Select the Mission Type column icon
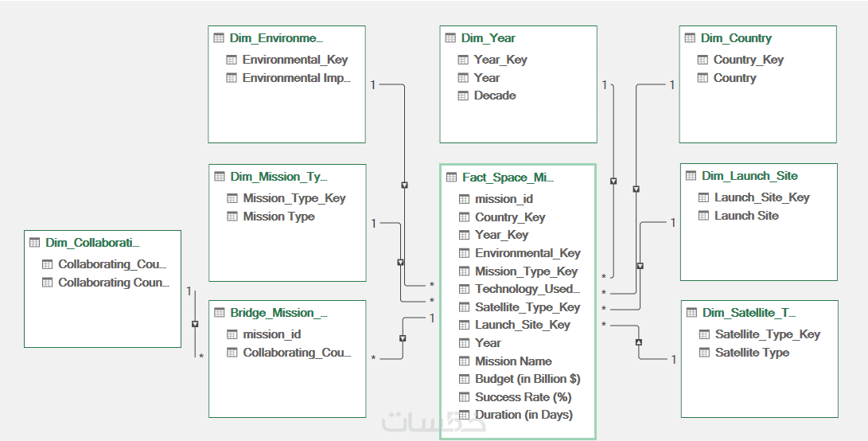This screenshot has height=441, width=868. 232,217
